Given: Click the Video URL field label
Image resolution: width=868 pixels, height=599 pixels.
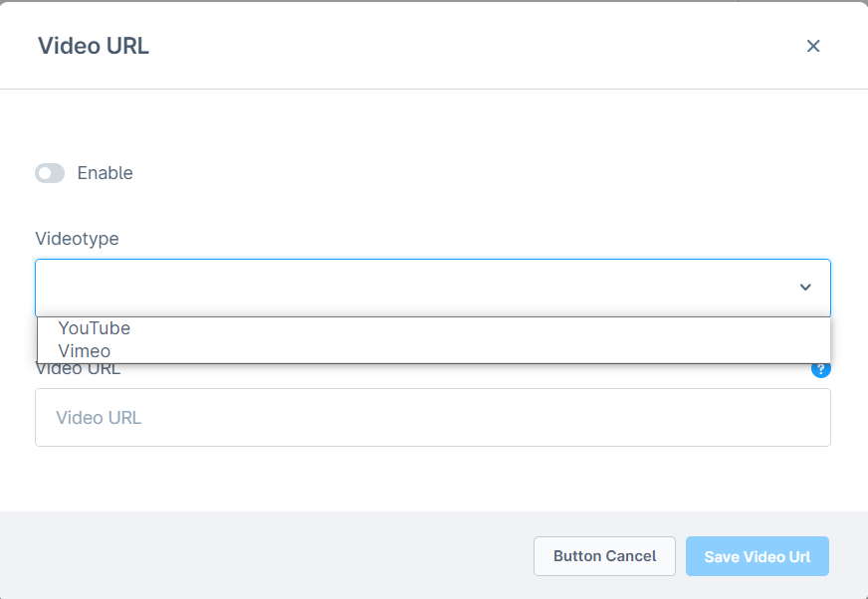Looking at the screenshot, I should click(x=78, y=368).
